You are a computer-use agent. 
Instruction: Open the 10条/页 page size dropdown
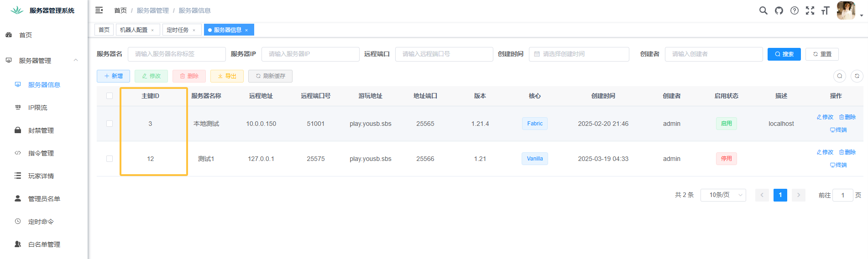723,195
